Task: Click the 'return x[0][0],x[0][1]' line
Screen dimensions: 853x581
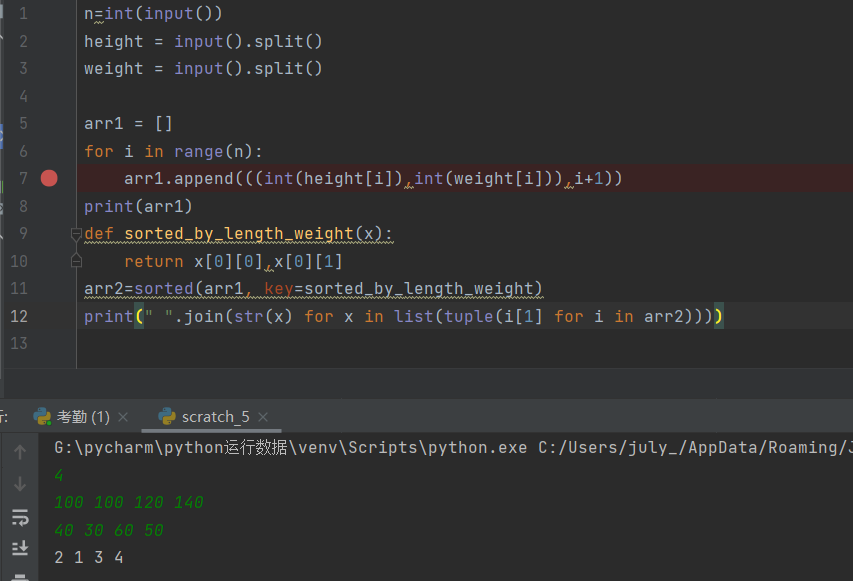Action: click(x=233, y=262)
